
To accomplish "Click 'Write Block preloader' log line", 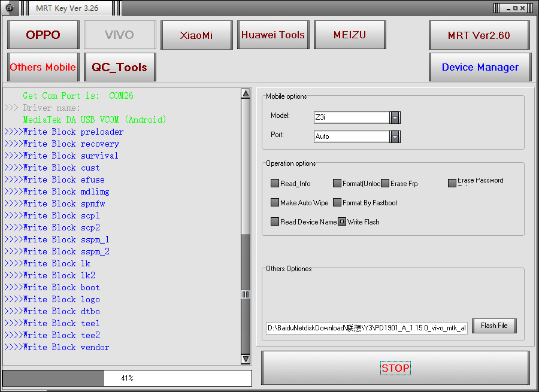I will (64, 132).
